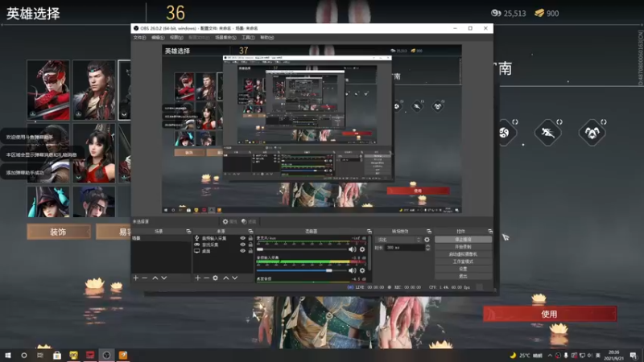
Task: Open the scene transition type dropdown
Action: [398, 240]
